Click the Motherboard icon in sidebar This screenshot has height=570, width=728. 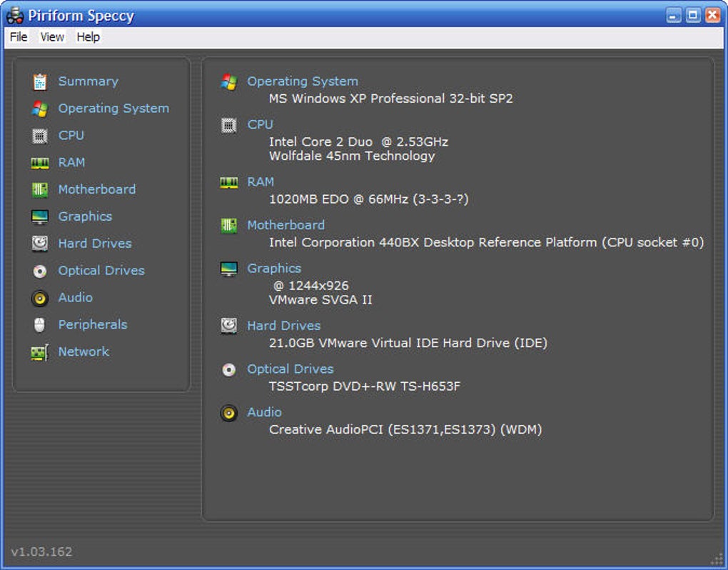[x=40, y=190]
